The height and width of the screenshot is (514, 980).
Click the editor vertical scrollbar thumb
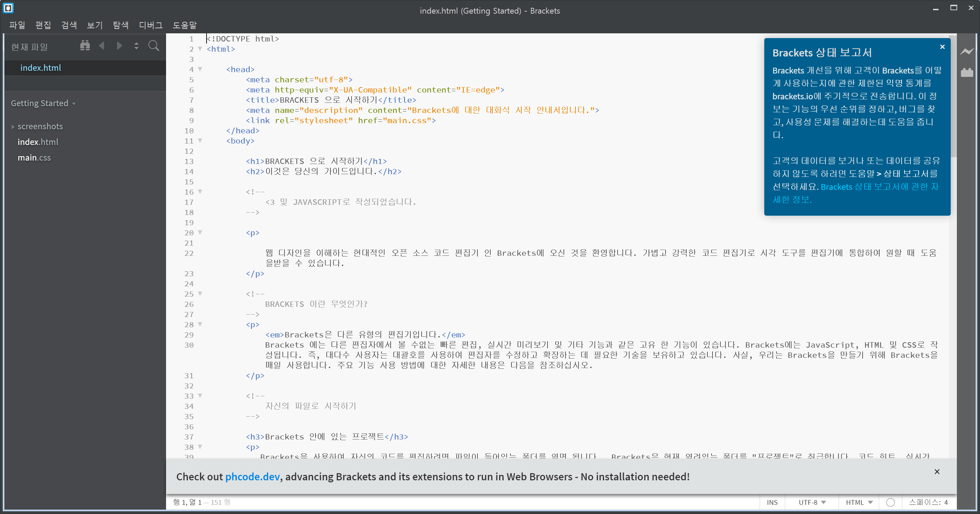coord(952,96)
